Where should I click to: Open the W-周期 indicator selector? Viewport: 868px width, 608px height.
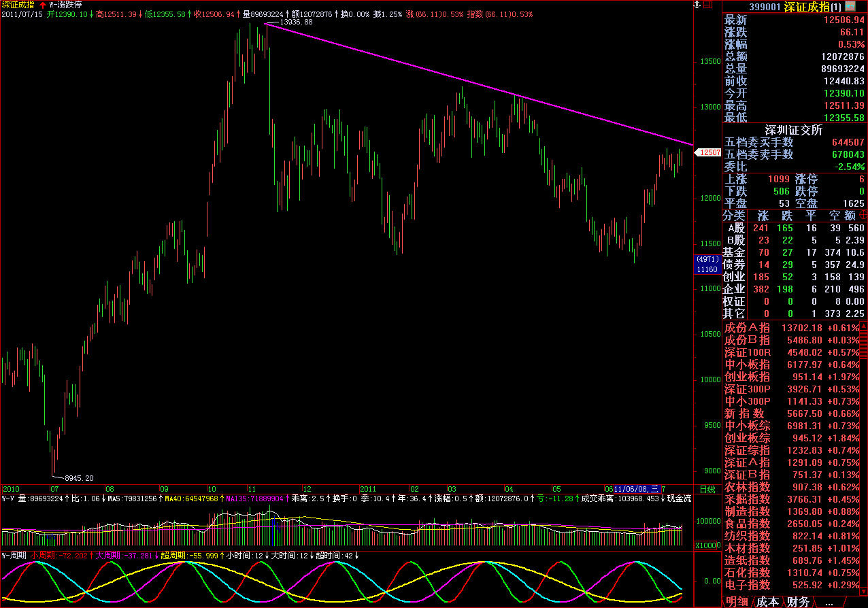pos(14,556)
